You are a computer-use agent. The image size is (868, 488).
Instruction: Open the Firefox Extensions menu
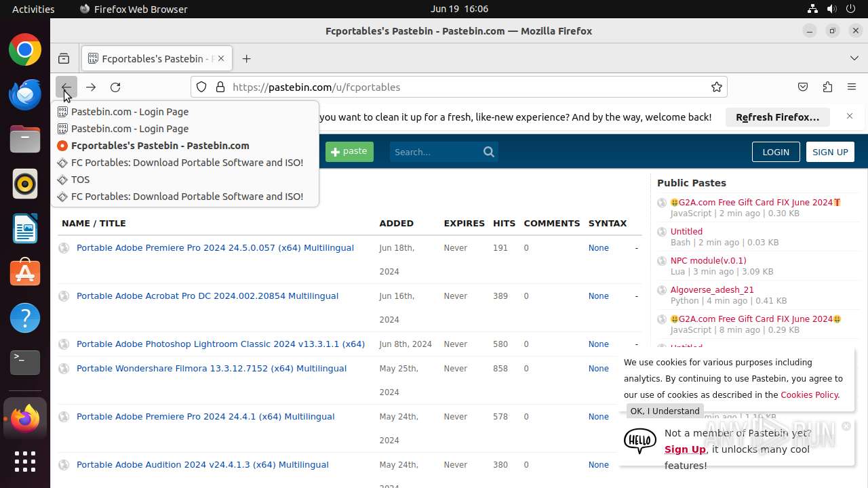(827, 87)
